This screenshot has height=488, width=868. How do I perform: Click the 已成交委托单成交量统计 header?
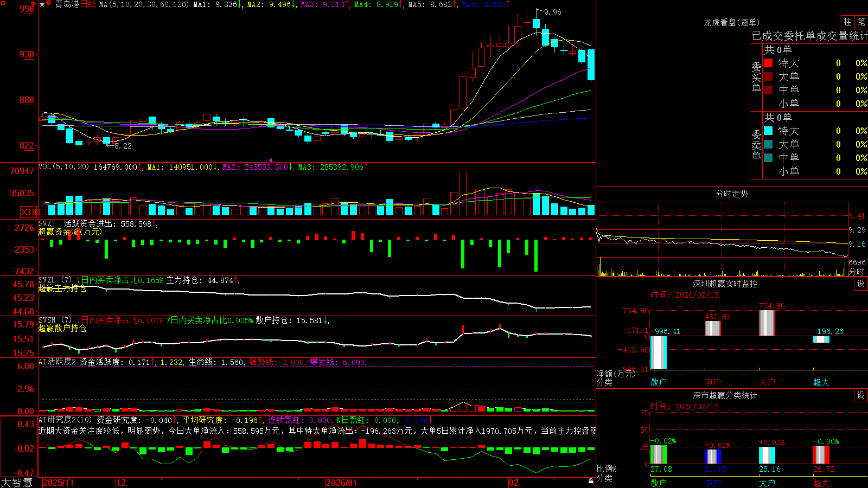click(x=809, y=36)
